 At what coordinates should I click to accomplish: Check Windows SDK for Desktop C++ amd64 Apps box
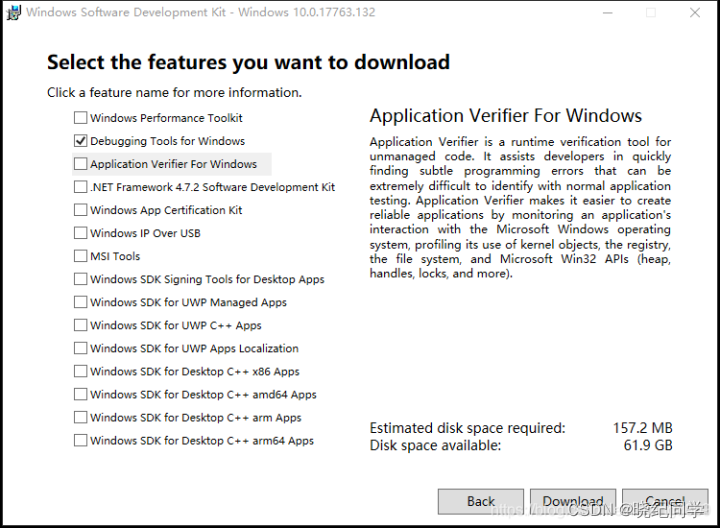click(80, 394)
